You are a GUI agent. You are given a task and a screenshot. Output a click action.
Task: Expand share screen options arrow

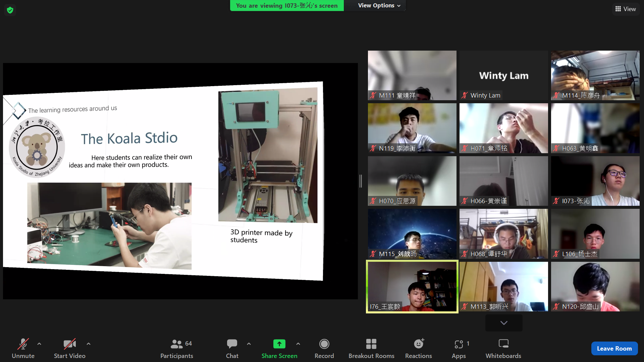(x=298, y=344)
